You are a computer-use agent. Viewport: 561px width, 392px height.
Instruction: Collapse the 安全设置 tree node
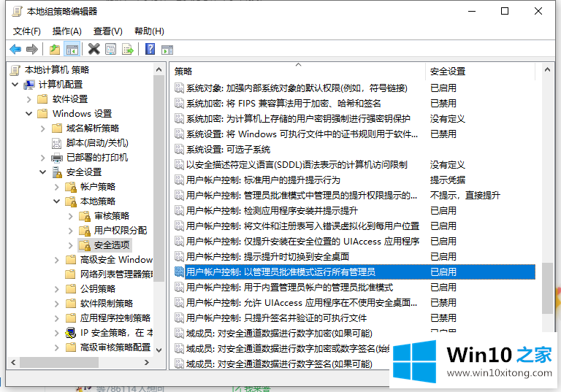pos(43,172)
